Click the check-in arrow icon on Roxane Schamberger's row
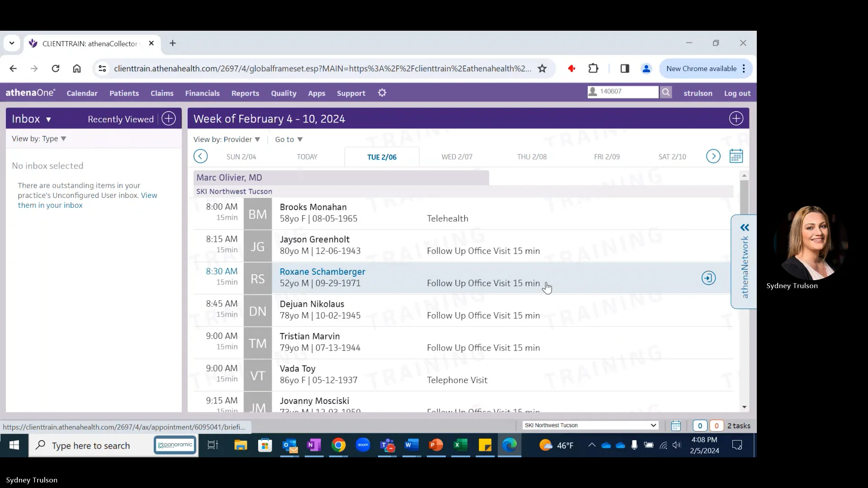Image resolution: width=868 pixels, height=488 pixels. click(708, 278)
